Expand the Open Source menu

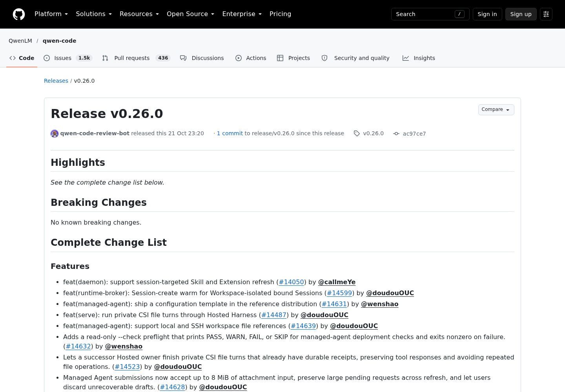tap(191, 14)
